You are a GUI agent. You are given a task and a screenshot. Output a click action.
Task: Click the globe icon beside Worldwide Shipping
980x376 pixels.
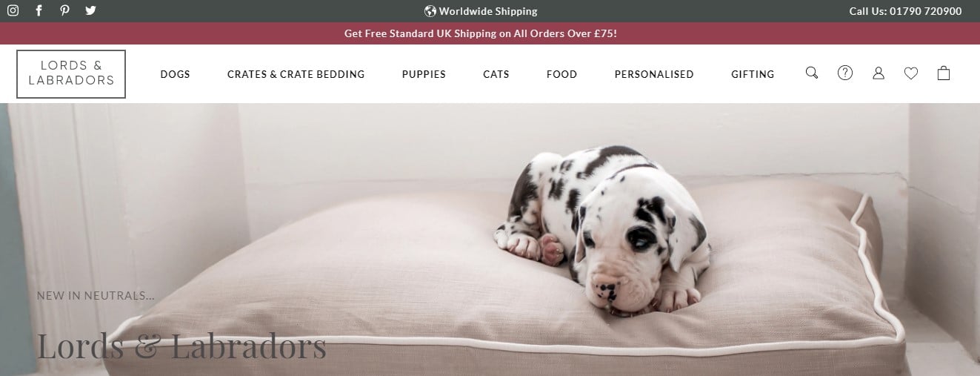[430, 11]
